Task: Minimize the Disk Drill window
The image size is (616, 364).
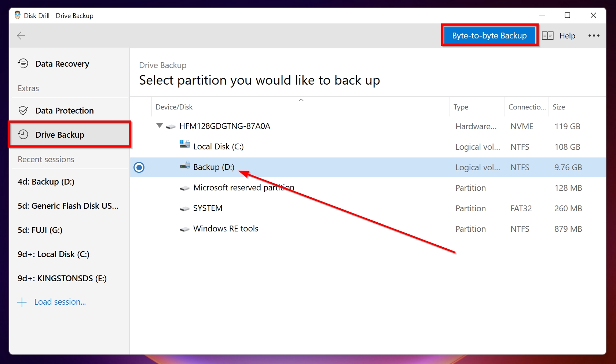Action: [x=542, y=15]
